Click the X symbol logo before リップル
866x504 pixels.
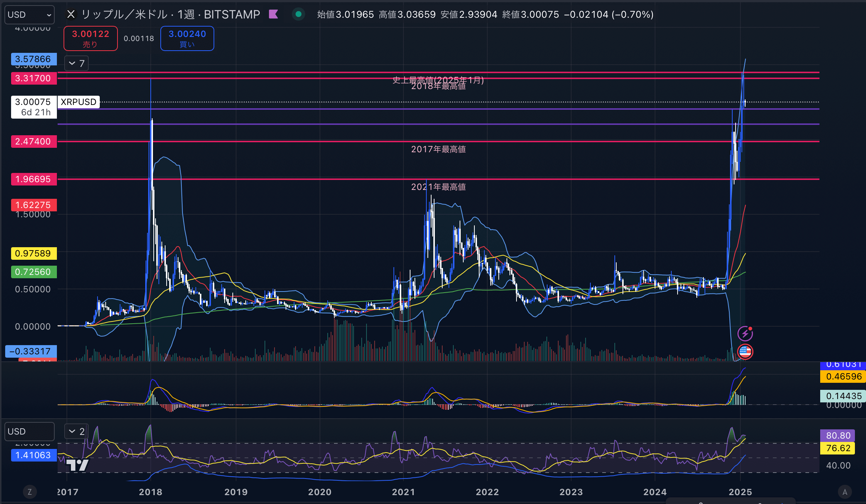point(71,14)
